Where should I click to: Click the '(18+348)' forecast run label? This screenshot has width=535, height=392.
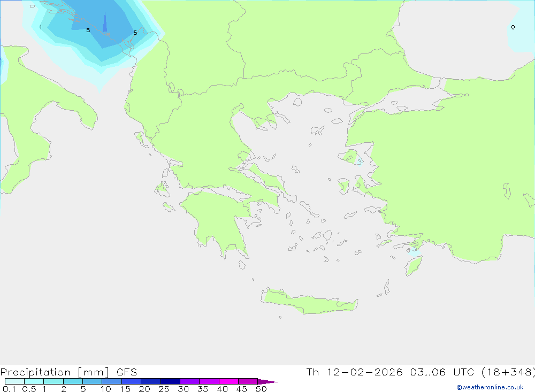508,372
